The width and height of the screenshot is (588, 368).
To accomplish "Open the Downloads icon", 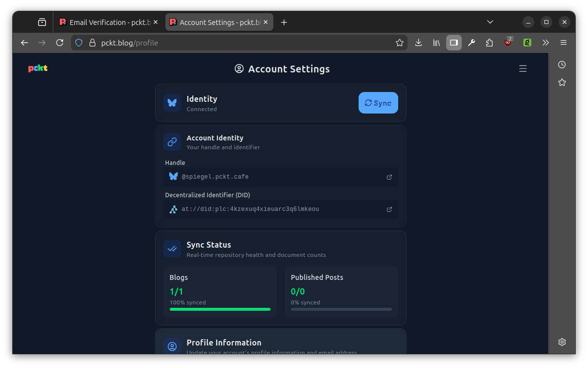I will tap(418, 43).
